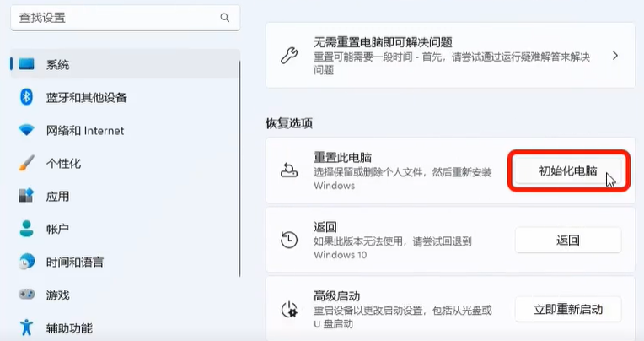The image size is (644, 341).
Task: Click the 重启设备以更改启动设置 description text
Action: [x=403, y=317]
